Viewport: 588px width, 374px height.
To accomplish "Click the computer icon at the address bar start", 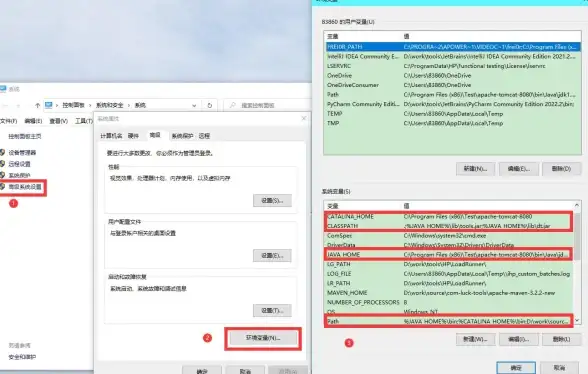I will click(x=48, y=105).
